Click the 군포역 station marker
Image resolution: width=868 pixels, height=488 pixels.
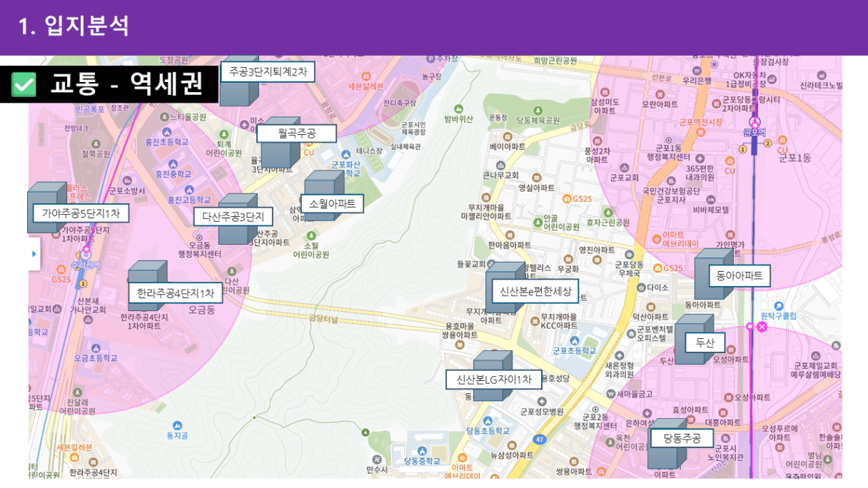coord(755,123)
